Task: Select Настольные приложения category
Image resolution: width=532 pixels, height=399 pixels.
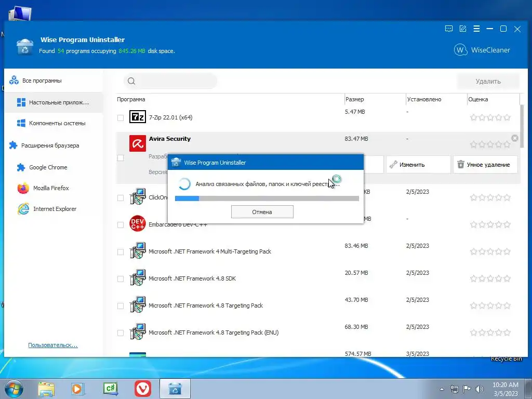Action: pyautogui.click(x=54, y=102)
